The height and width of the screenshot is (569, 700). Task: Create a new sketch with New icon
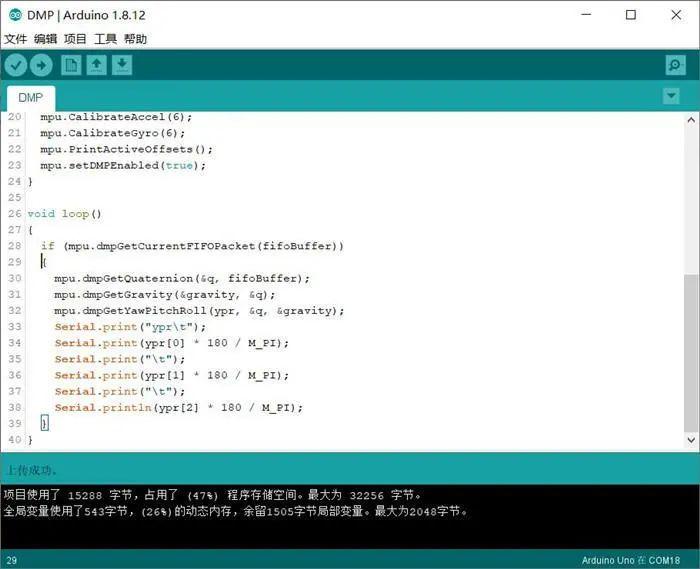71,65
